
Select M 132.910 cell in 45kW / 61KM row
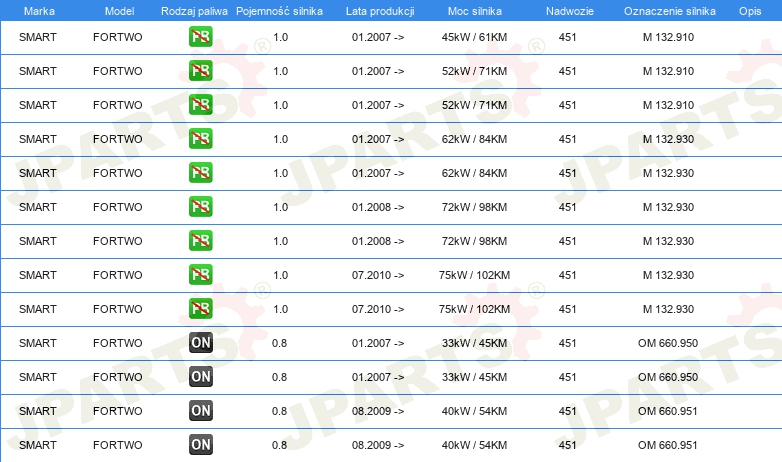pos(668,37)
